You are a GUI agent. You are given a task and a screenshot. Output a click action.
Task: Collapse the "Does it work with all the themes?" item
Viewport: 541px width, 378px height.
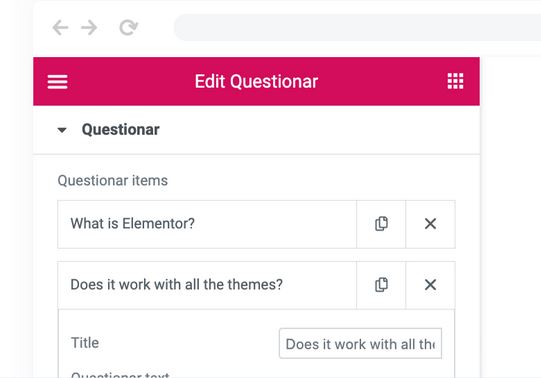(x=207, y=285)
